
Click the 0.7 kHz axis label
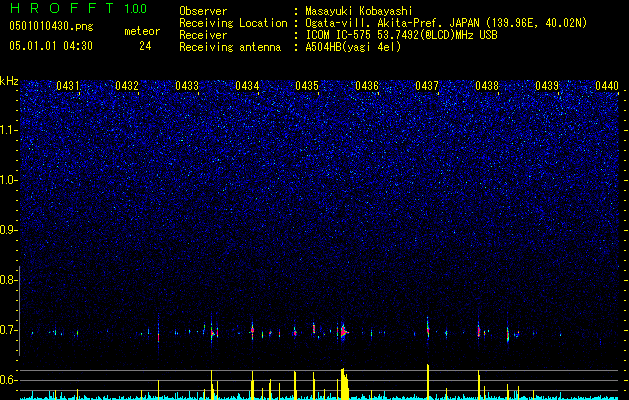(x=8, y=330)
